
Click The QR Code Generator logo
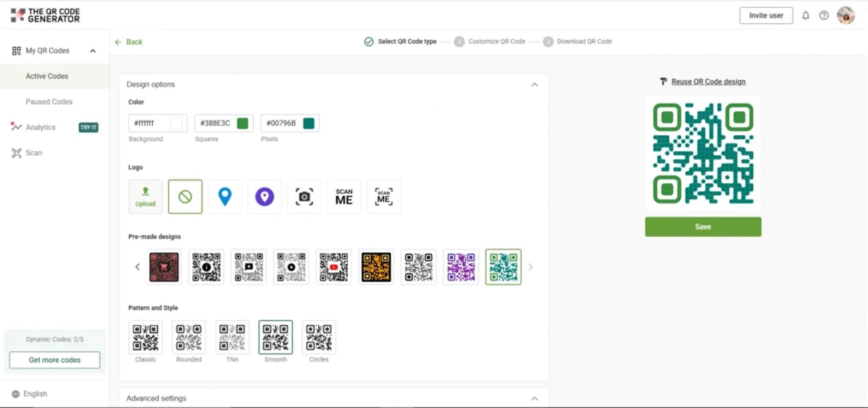45,15
